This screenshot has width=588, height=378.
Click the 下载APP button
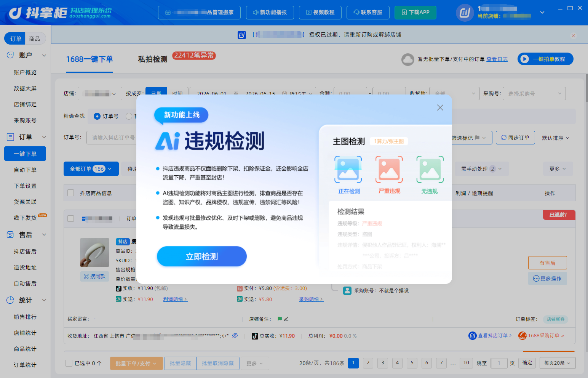[x=415, y=13]
